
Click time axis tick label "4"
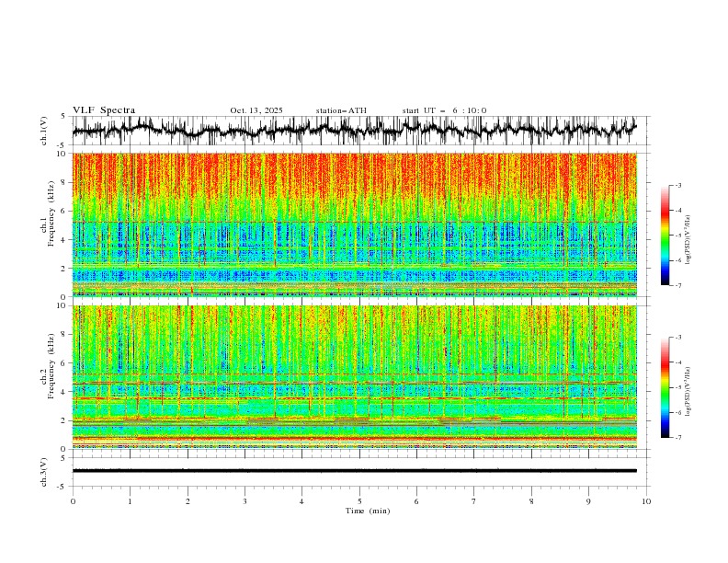[x=301, y=501]
